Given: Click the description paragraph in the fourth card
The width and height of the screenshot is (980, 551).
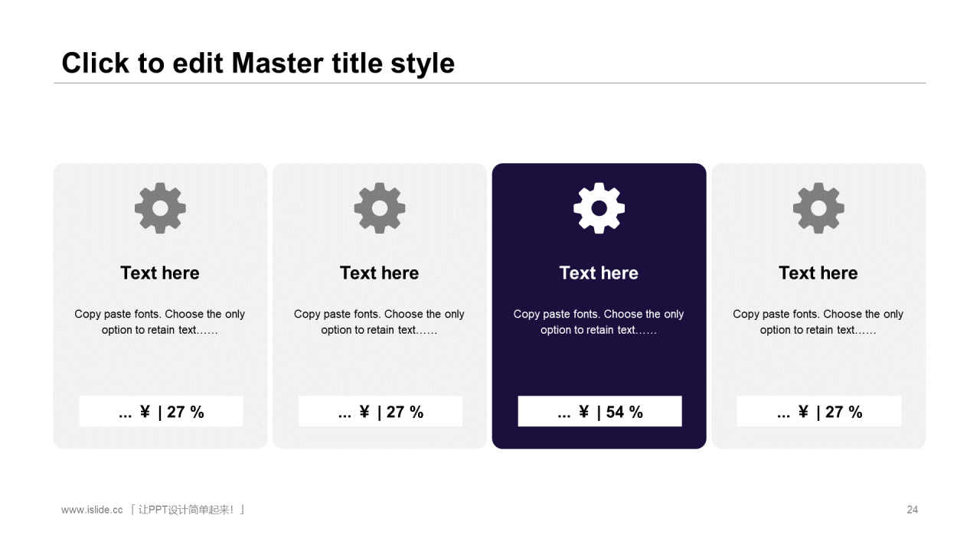Looking at the screenshot, I should coord(818,322).
